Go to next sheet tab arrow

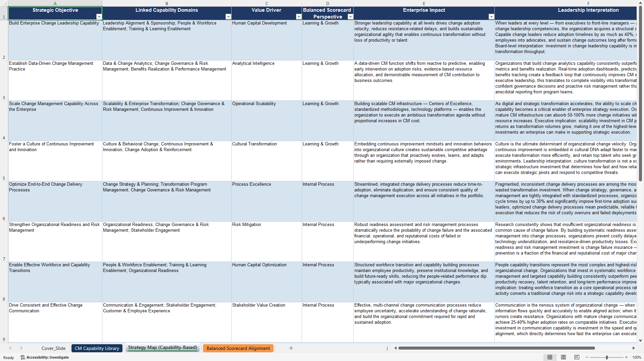[x=21, y=348]
